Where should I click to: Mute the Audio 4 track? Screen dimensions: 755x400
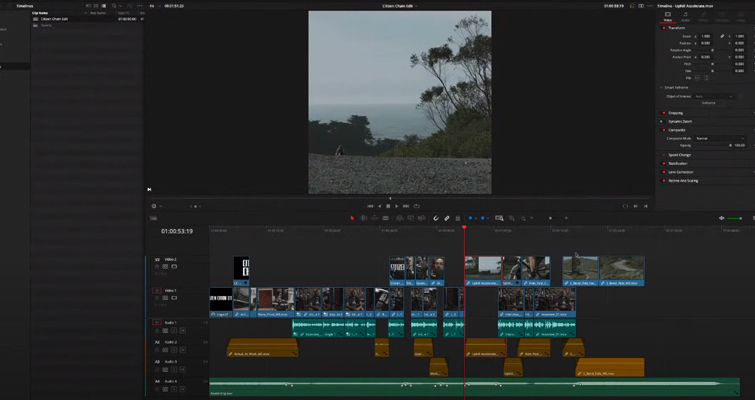(x=182, y=389)
